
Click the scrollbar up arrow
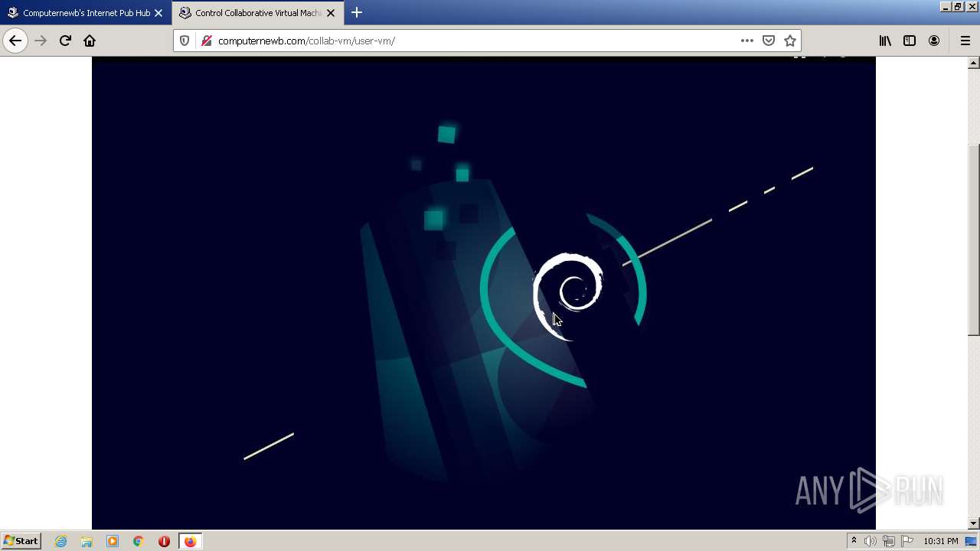pyautogui.click(x=973, y=63)
